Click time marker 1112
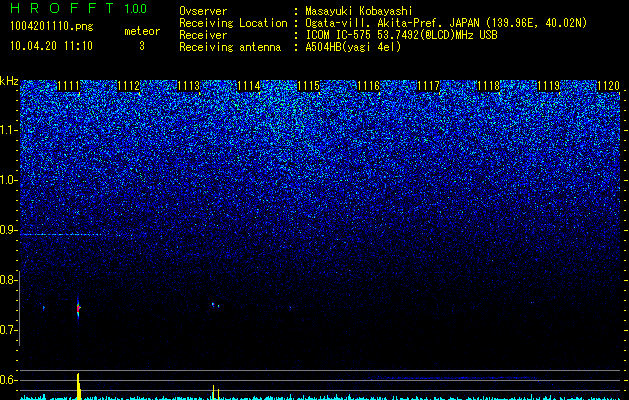 [129, 86]
